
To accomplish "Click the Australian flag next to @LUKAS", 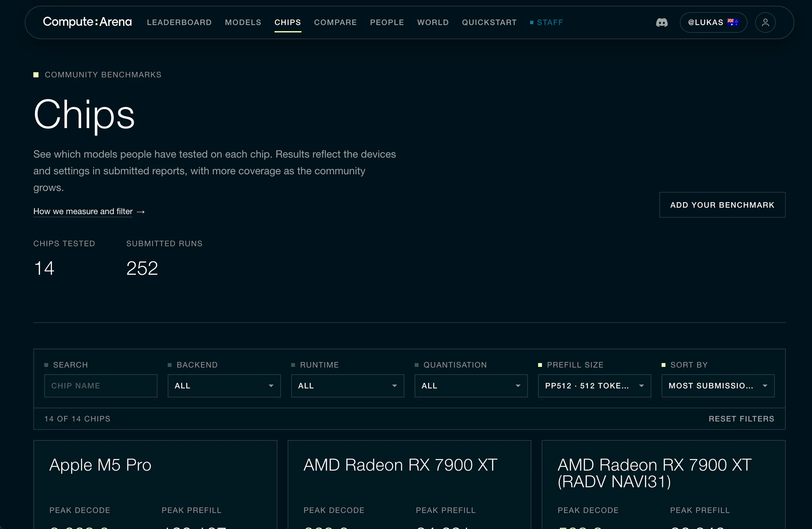I will (733, 22).
